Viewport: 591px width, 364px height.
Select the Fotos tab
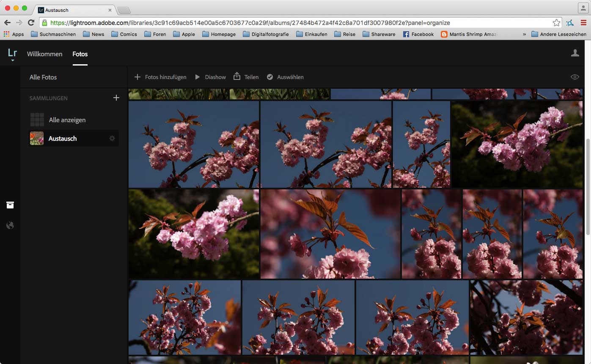[80, 54]
